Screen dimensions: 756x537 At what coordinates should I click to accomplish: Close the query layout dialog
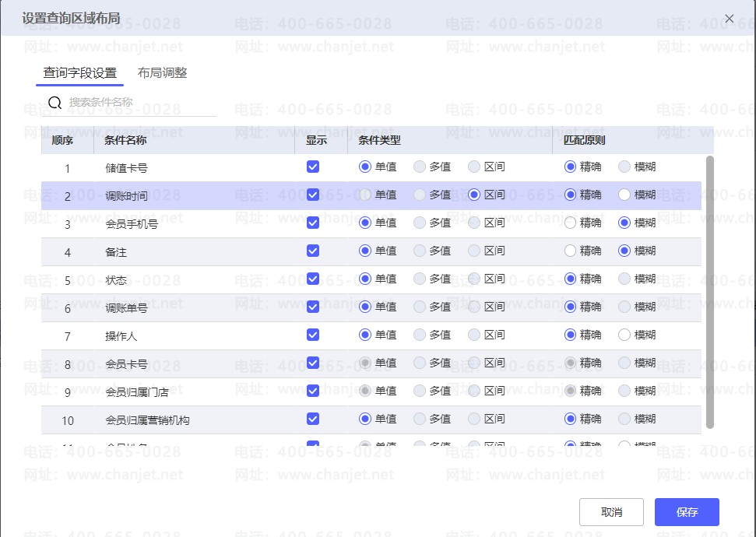coord(729,18)
